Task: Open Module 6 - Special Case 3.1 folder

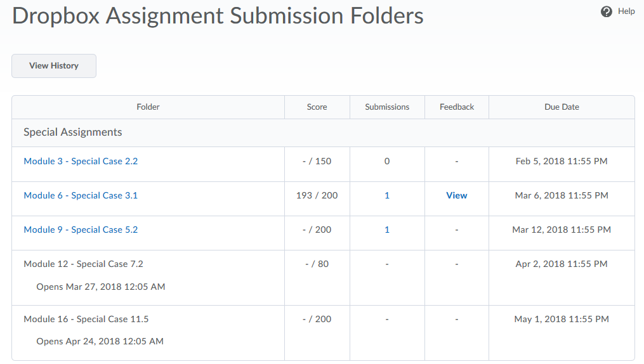Action: point(81,195)
